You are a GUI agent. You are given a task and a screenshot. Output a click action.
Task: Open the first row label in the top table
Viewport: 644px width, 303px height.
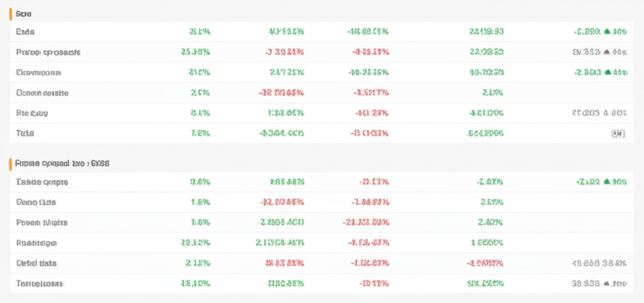pos(25,31)
